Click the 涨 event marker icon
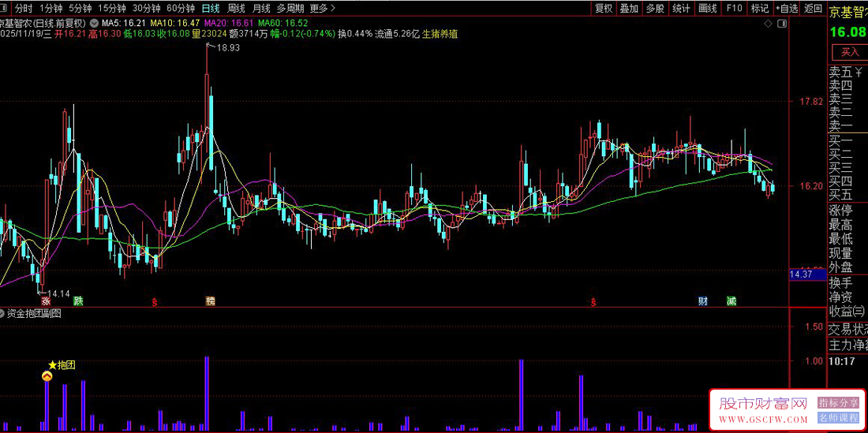Screen dimensions: 868x433 46,301
